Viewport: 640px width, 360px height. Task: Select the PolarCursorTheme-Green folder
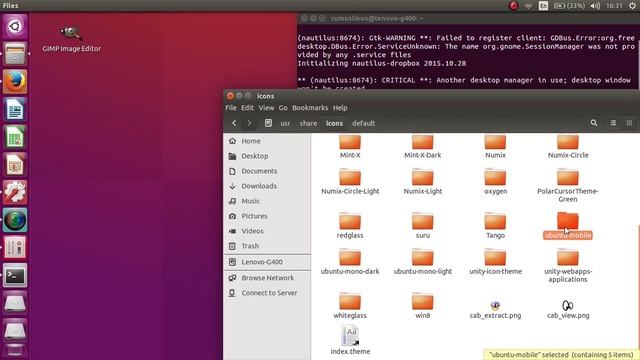568,186
